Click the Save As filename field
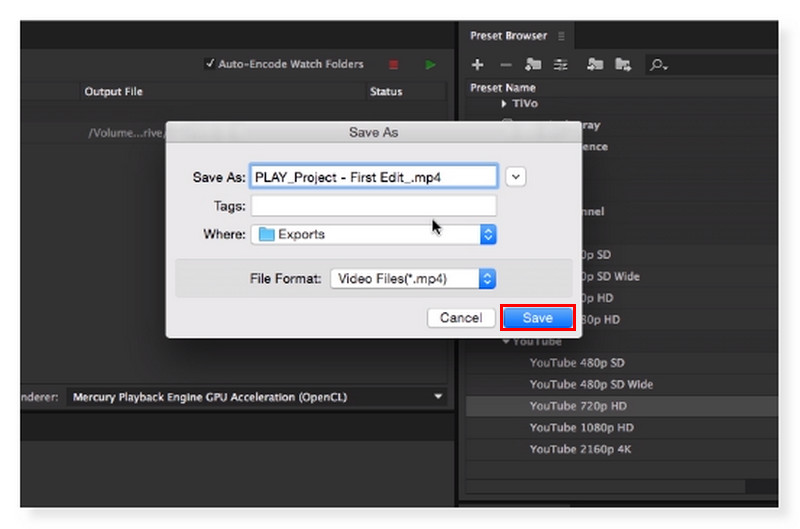 pos(373,177)
